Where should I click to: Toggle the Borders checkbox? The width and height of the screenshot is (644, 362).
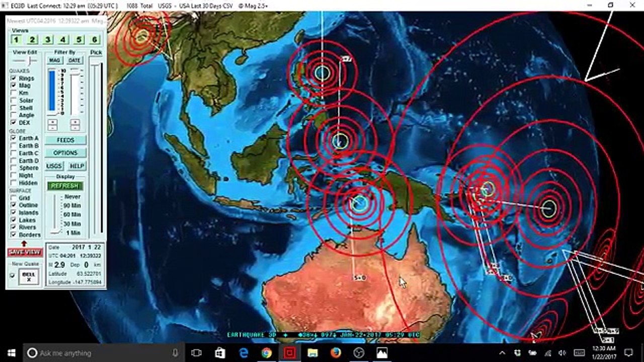[13, 235]
